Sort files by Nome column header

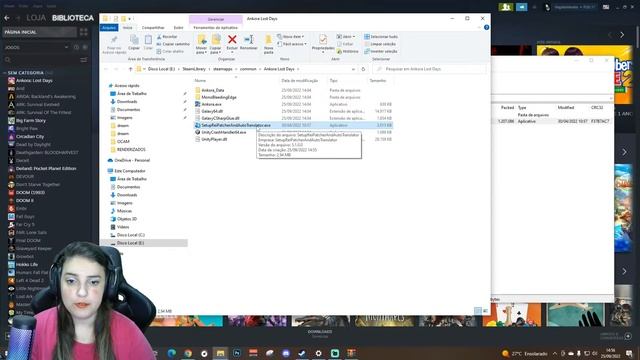tap(200, 81)
